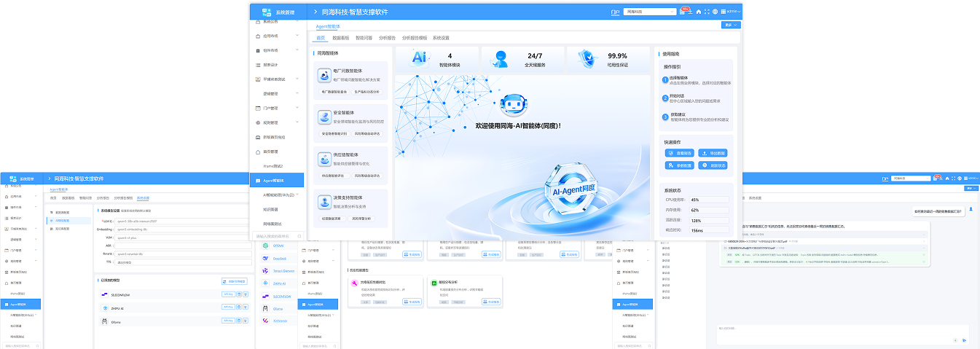Click the 电厂问数智能体 card icon
Screen dimensions: 980x349
pyautogui.click(x=324, y=75)
